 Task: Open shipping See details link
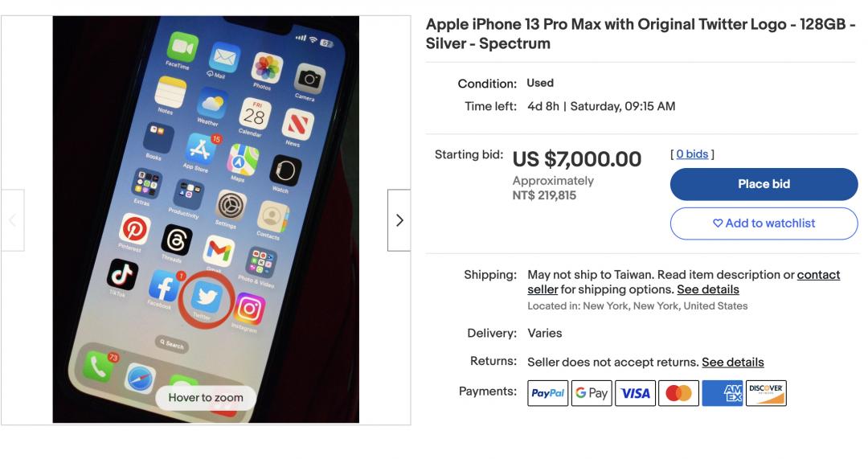(708, 289)
